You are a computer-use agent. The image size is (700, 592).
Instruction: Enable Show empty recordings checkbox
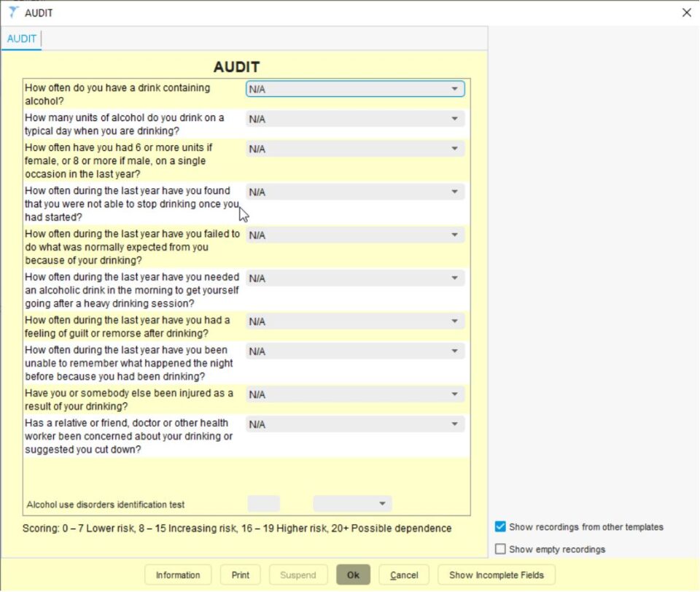500,549
